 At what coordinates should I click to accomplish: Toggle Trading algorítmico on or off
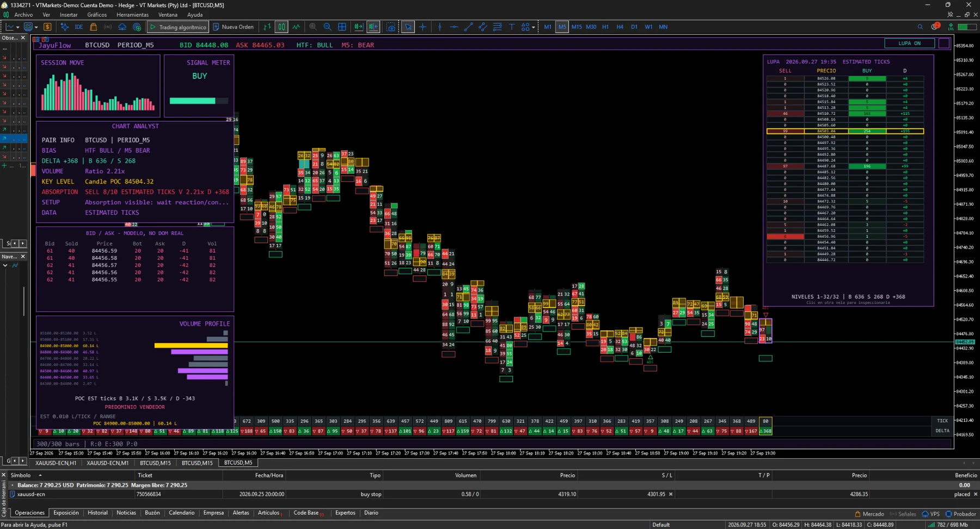178,27
